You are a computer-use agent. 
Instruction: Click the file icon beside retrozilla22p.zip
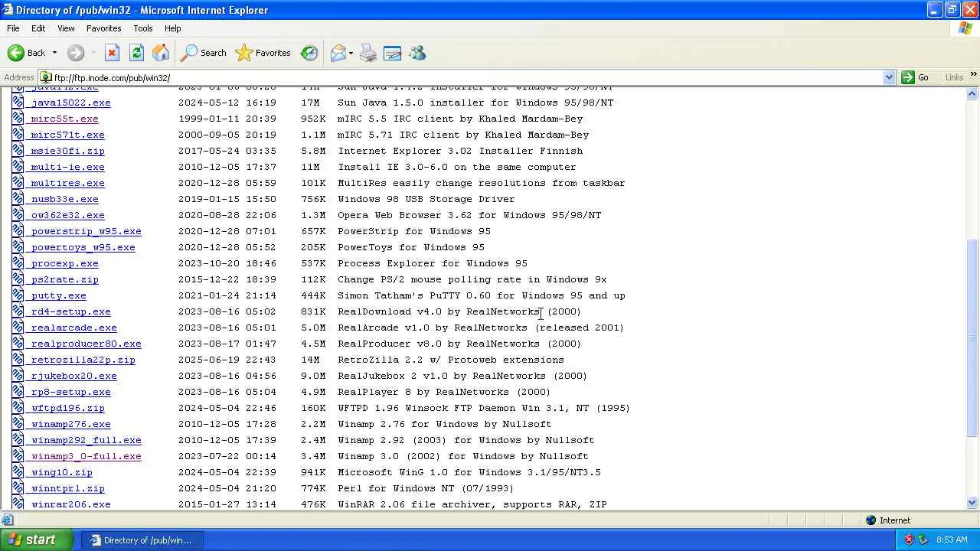tap(18, 360)
